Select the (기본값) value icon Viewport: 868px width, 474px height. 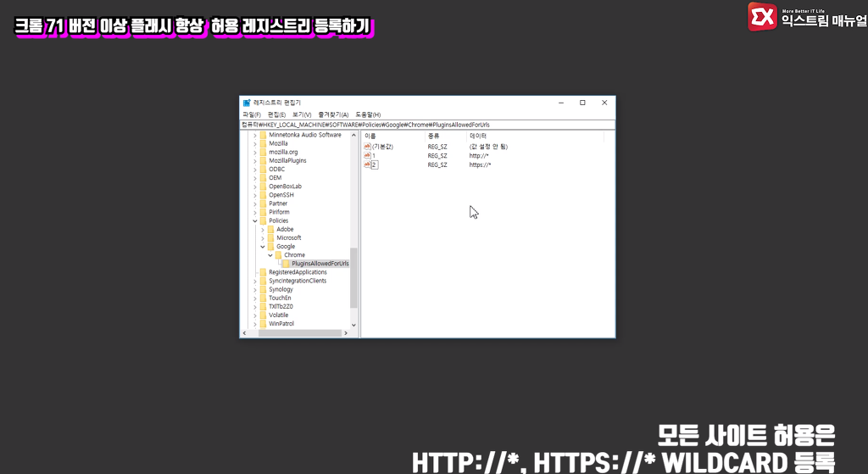coord(367,147)
